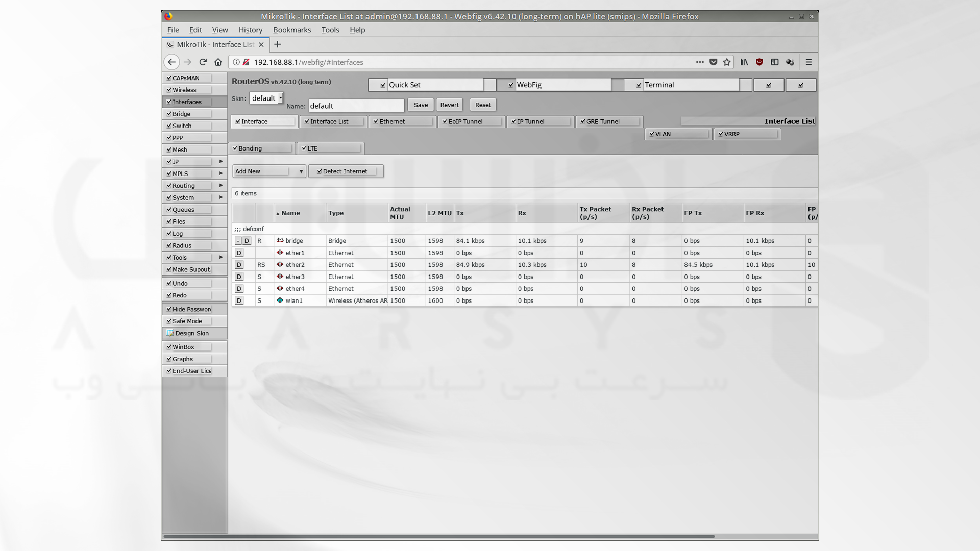This screenshot has width=980, height=551.
Task: Expand the IP submenu arrow
Action: [221, 161]
